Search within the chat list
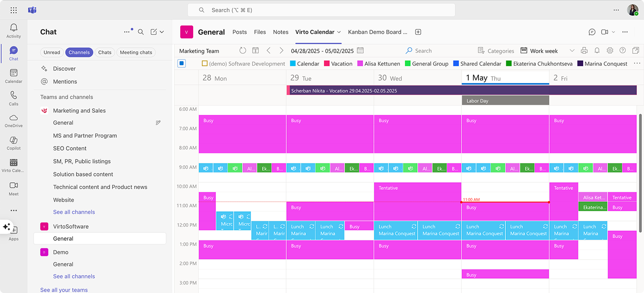The image size is (644, 293). [x=141, y=32]
